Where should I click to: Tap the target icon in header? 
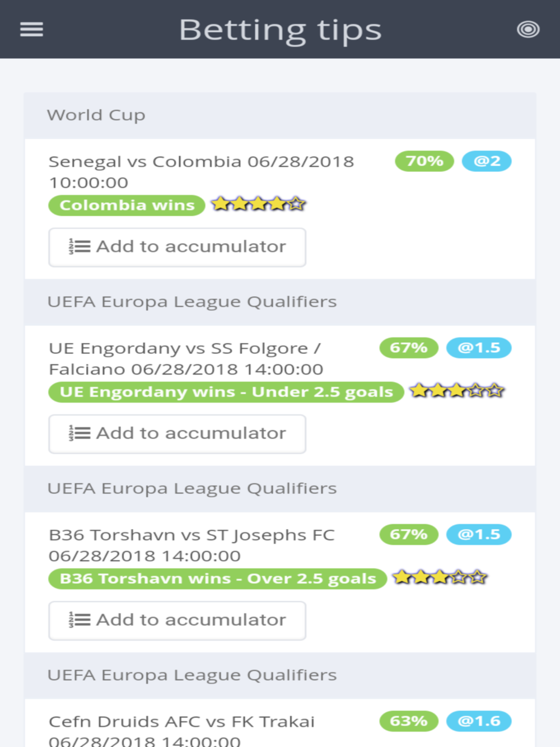(528, 29)
